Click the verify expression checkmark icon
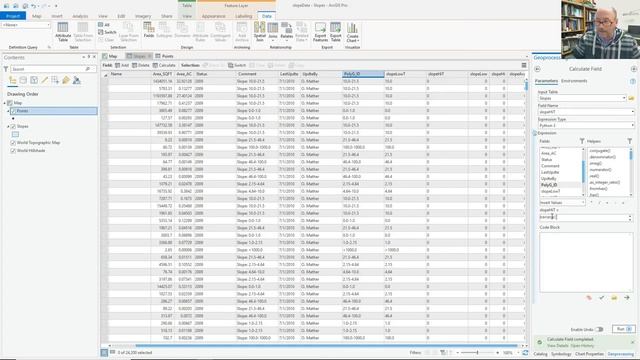Viewport: 640px width, 360px height. pyautogui.click(x=602, y=298)
